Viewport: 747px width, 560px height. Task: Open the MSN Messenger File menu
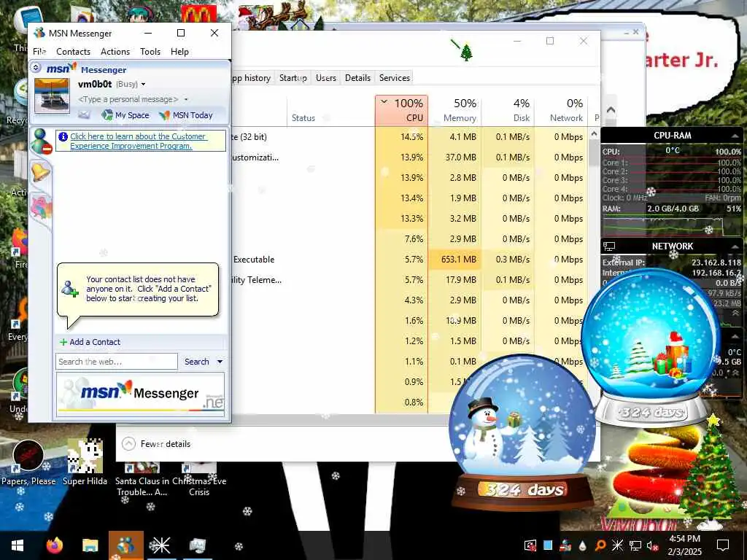39,52
